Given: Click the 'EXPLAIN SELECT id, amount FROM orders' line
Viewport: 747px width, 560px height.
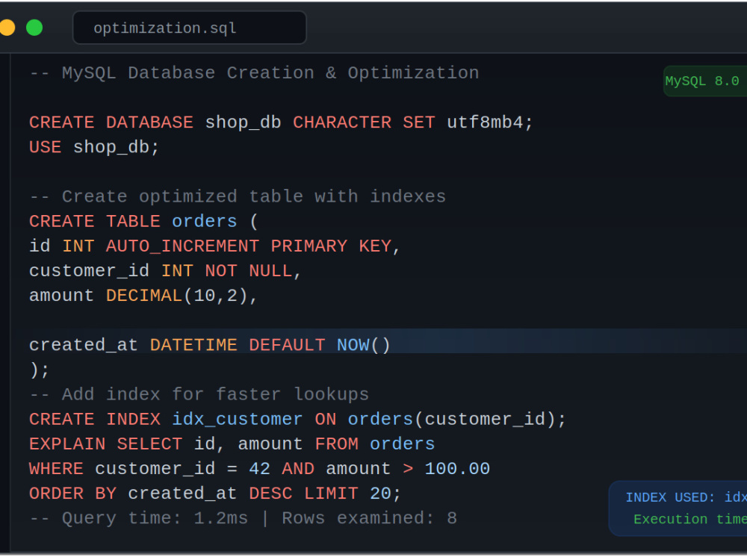Looking at the screenshot, I should pos(232,444).
